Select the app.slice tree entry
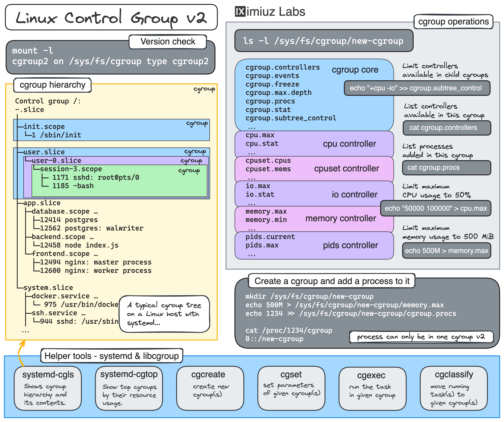The height and width of the screenshot is (422, 504). point(42,203)
